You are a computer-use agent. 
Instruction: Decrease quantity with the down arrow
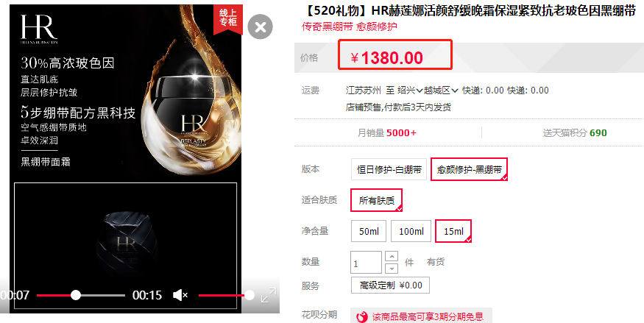tap(392, 269)
